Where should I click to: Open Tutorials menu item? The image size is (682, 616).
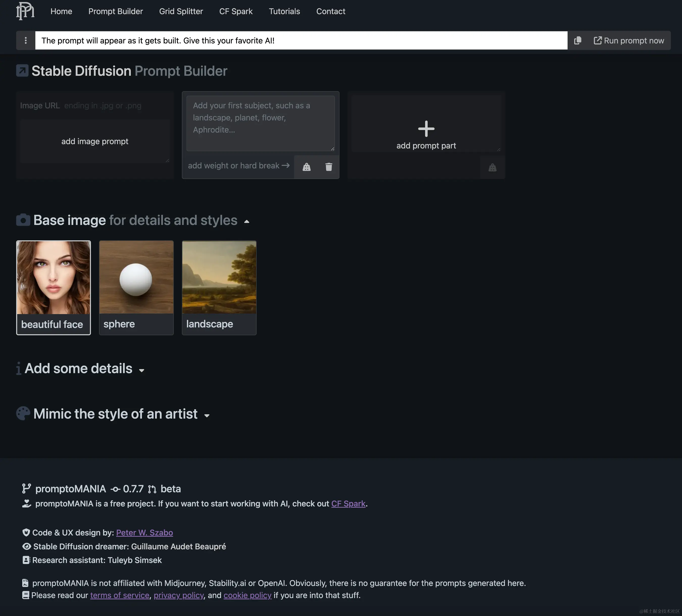(x=284, y=11)
